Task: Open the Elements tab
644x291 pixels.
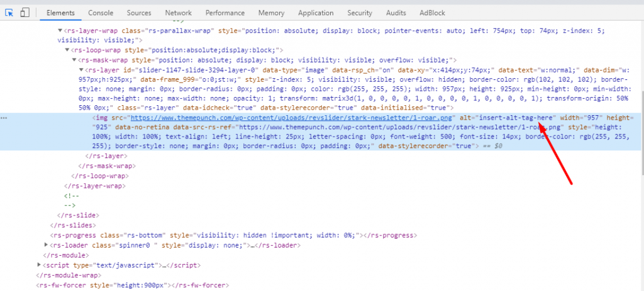Action: [x=60, y=13]
